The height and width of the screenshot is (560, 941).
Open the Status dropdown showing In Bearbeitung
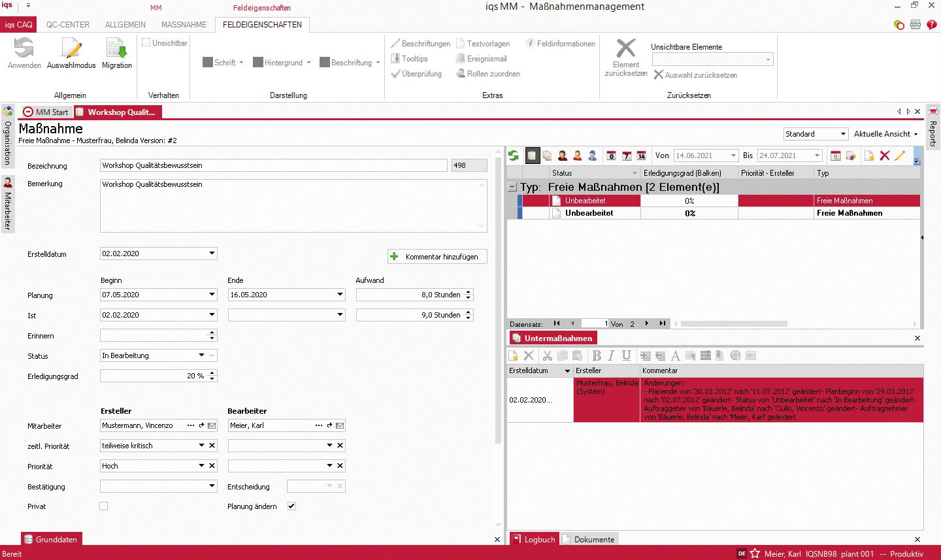pos(201,355)
